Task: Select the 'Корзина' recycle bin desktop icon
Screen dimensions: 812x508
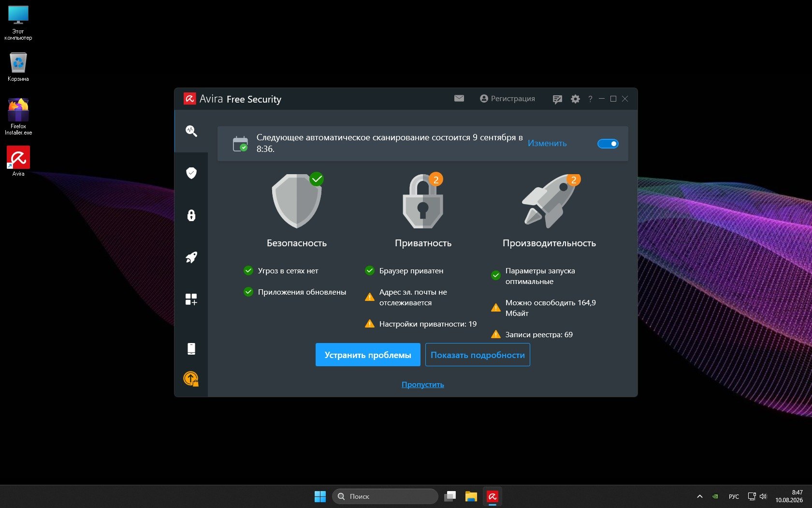Action: pos(18,67)
